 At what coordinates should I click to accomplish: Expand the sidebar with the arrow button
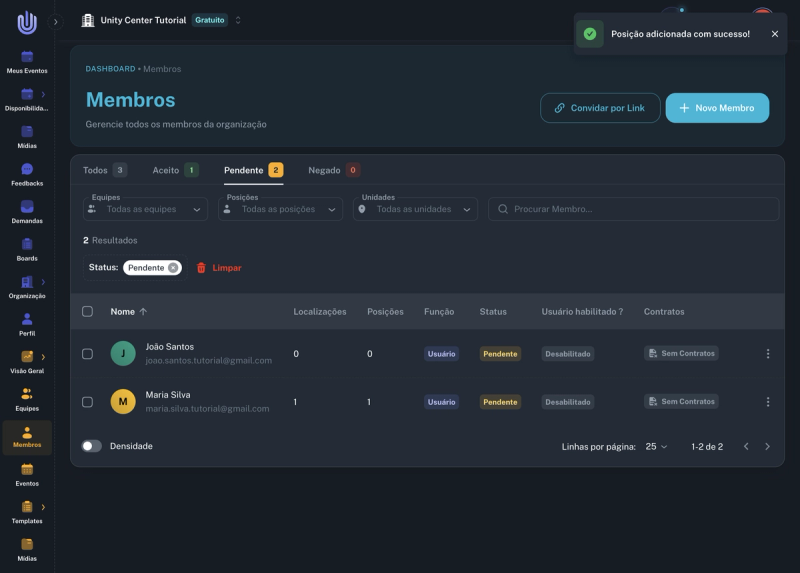(55, 22)
